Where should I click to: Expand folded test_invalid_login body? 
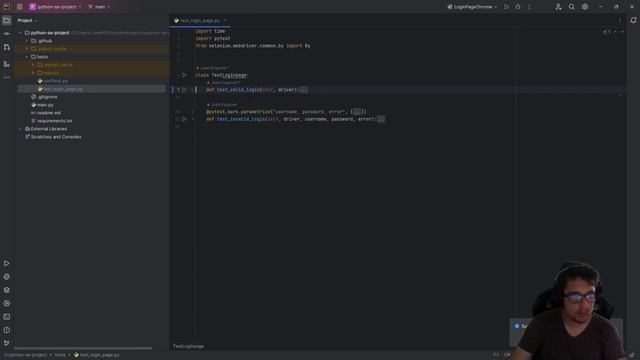[381, 119]
